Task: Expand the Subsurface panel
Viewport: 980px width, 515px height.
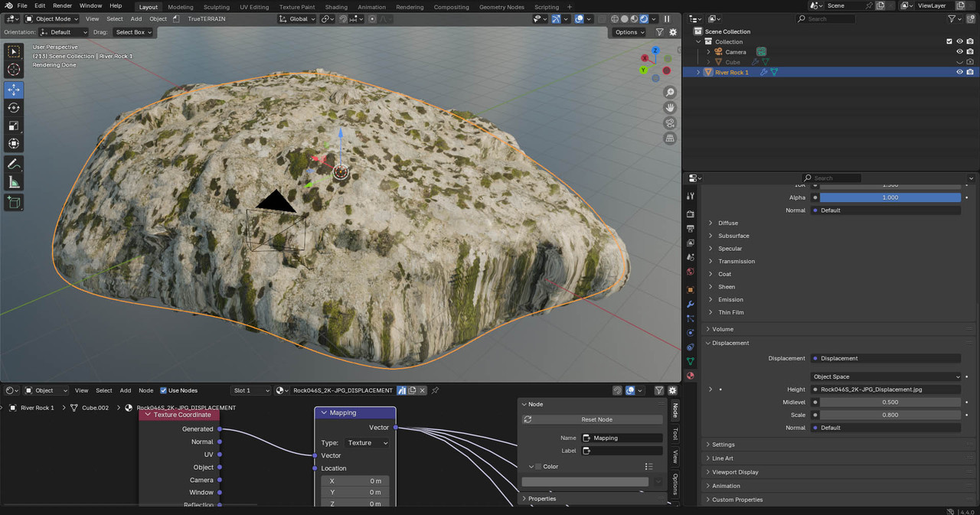Action: click(733, 236)
